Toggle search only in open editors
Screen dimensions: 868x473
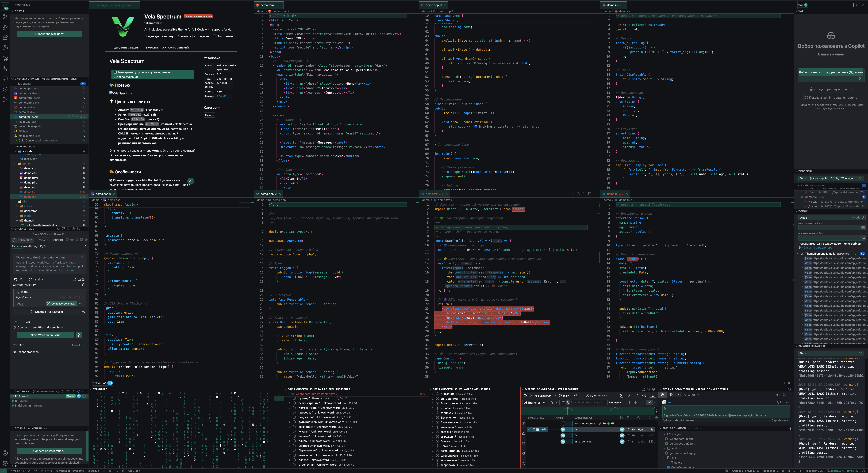pos(863,228)
